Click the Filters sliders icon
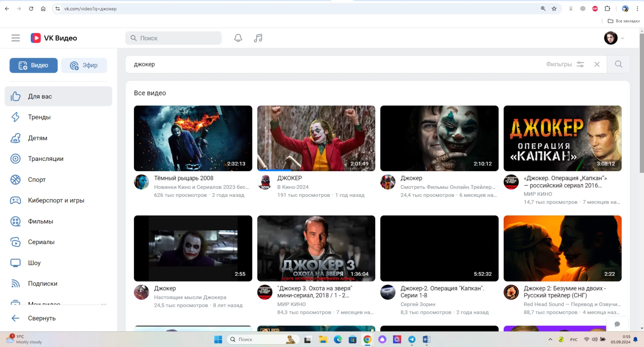This screenshot has width=644, height=347. tap(580, 64)
